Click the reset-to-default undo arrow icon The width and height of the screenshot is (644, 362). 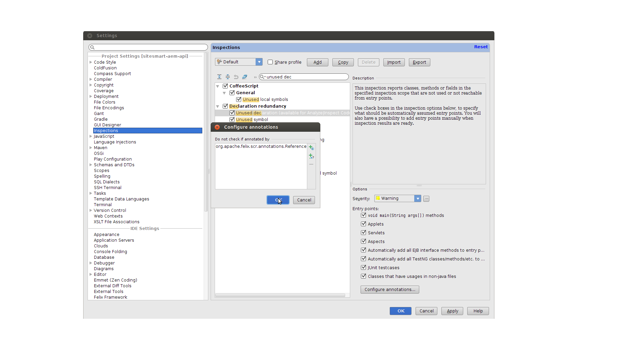(x=236, y=77)
